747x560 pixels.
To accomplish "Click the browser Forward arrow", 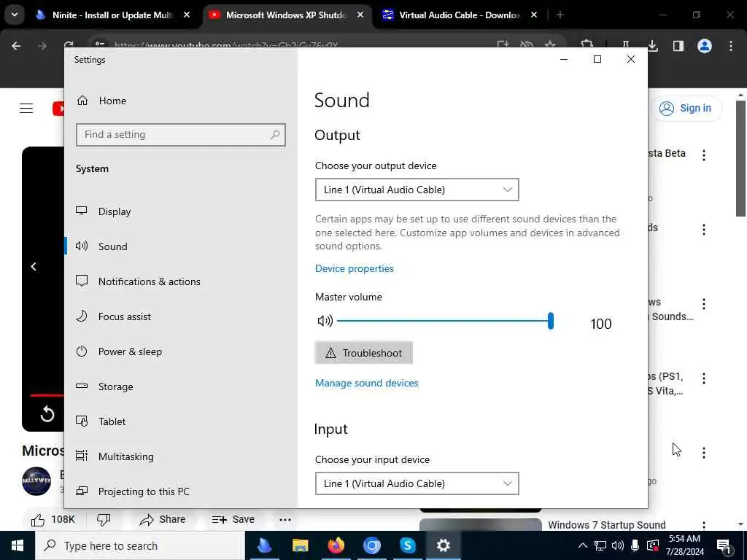I will click(42, 46).
